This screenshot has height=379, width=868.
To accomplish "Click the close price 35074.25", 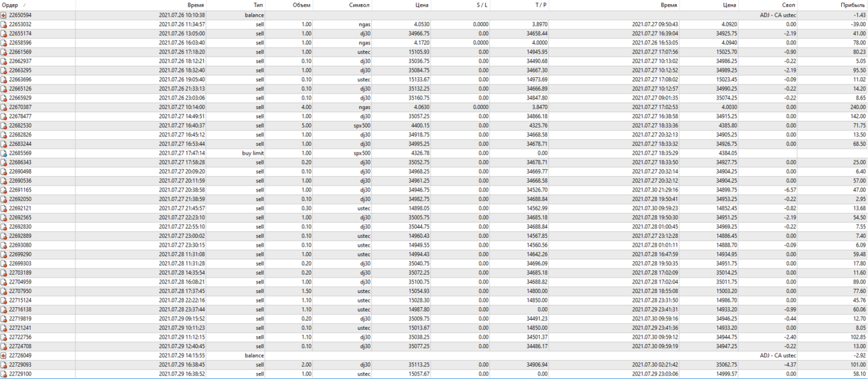I will (726, 97).
